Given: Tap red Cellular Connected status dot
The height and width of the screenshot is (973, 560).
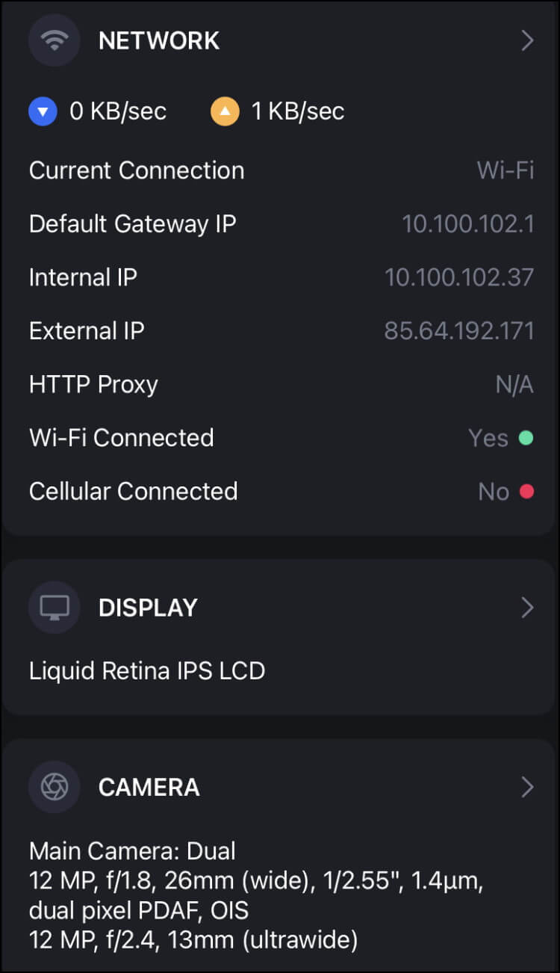Looking at the screenshot, I should (x=526, y=492).
